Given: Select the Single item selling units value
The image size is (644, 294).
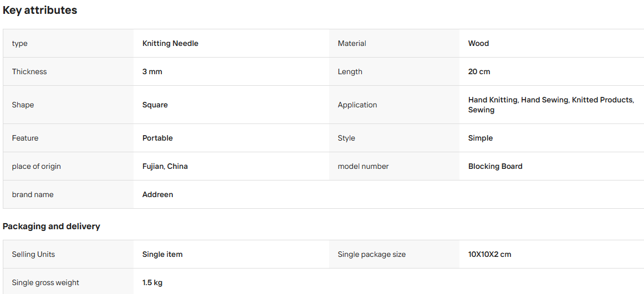Looking at the screenshot, I should point(162,254).
